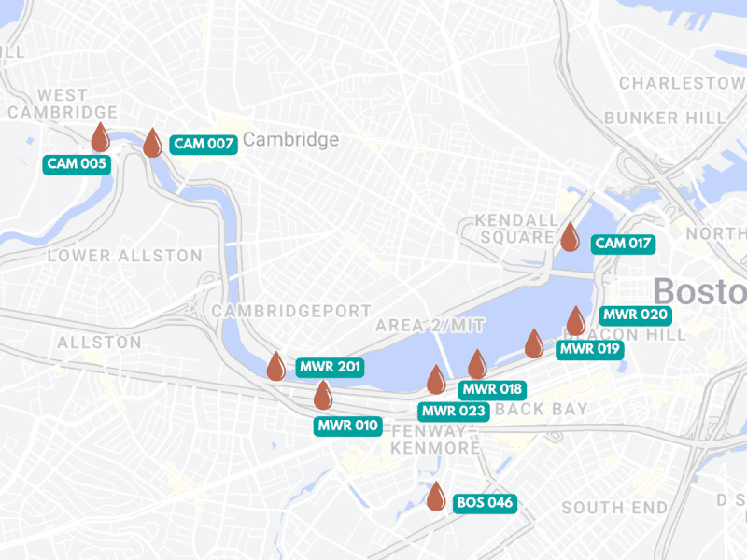Click the MWR 020 teal label

tap(636, 315)
